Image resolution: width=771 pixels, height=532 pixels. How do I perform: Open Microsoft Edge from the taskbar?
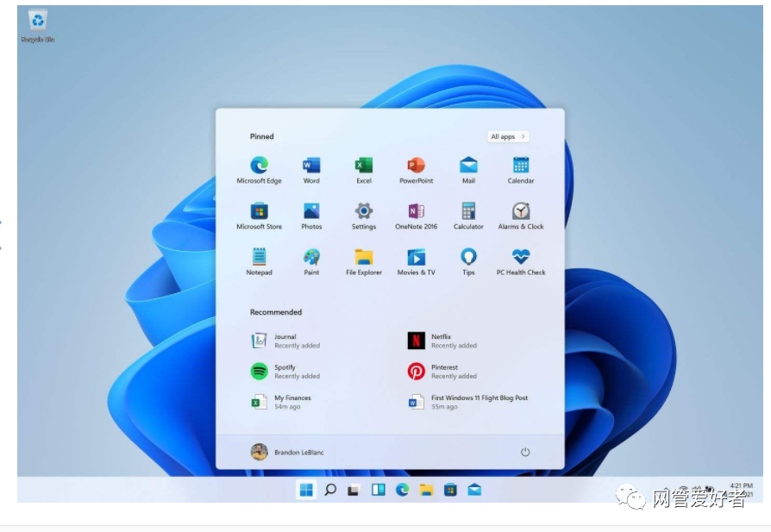click(402, 490)
